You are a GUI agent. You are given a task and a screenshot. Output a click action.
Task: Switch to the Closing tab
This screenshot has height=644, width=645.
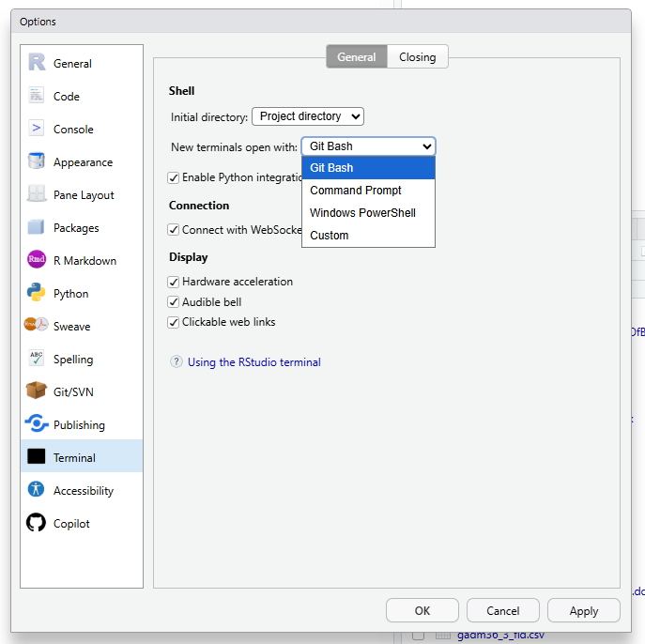point(417,57)
